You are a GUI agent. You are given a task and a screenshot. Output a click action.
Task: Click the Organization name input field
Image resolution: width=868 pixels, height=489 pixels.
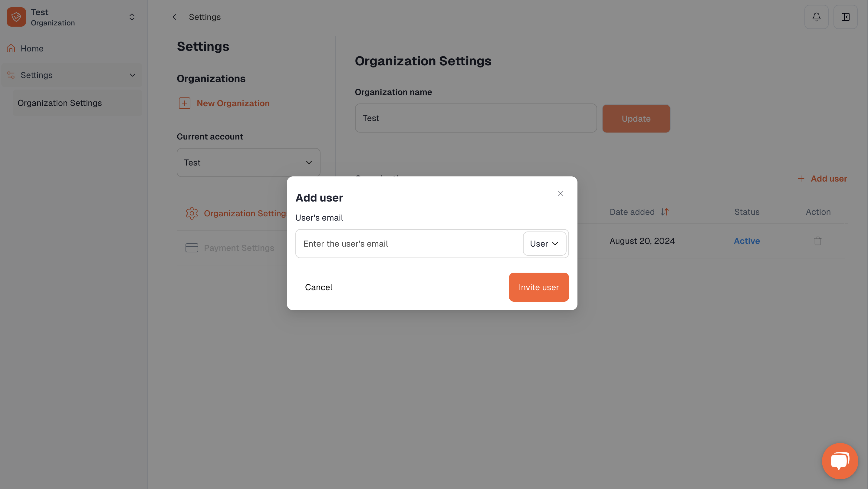coord(476,118)
